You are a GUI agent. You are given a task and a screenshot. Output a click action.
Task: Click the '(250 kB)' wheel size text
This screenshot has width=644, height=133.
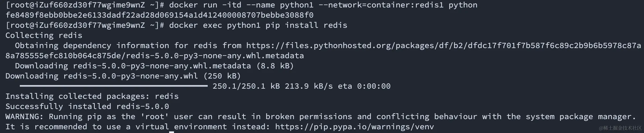tap(222, 76)
